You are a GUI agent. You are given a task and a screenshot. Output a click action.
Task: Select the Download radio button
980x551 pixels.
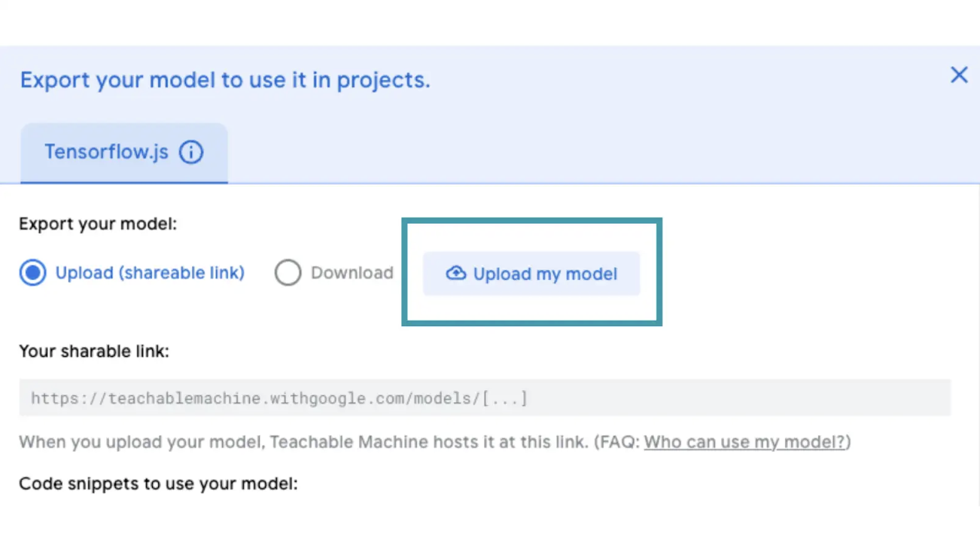pyautogui.click(x=288, y=272)
